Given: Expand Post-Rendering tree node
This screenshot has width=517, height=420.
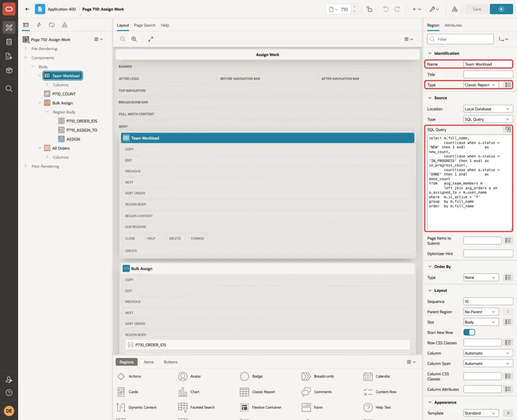Looking at the screenshot, I should [26, 166].
